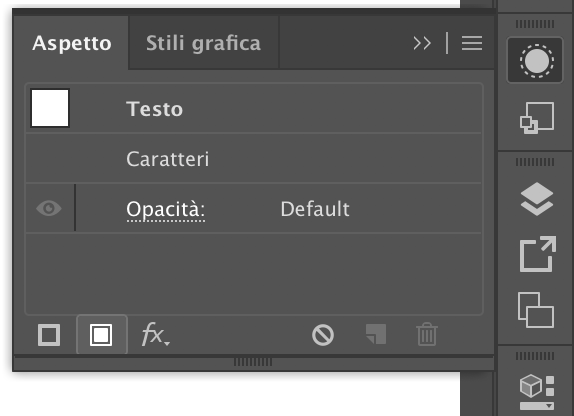The height and width of the screenshot is (416, 574).
Task: Open the Appearance panel dock icon
Action: 535,60
